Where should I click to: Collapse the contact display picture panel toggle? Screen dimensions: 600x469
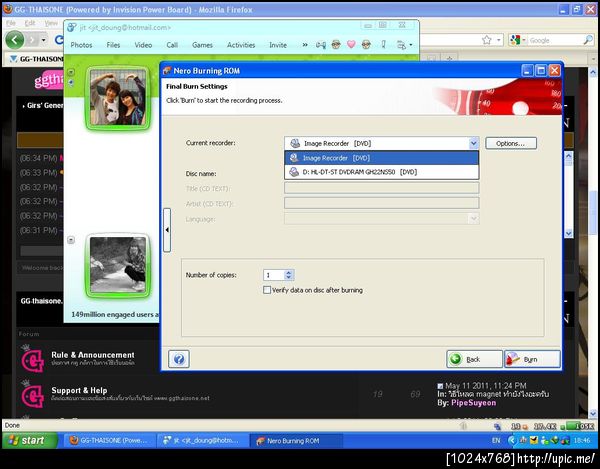pos(71,72)
